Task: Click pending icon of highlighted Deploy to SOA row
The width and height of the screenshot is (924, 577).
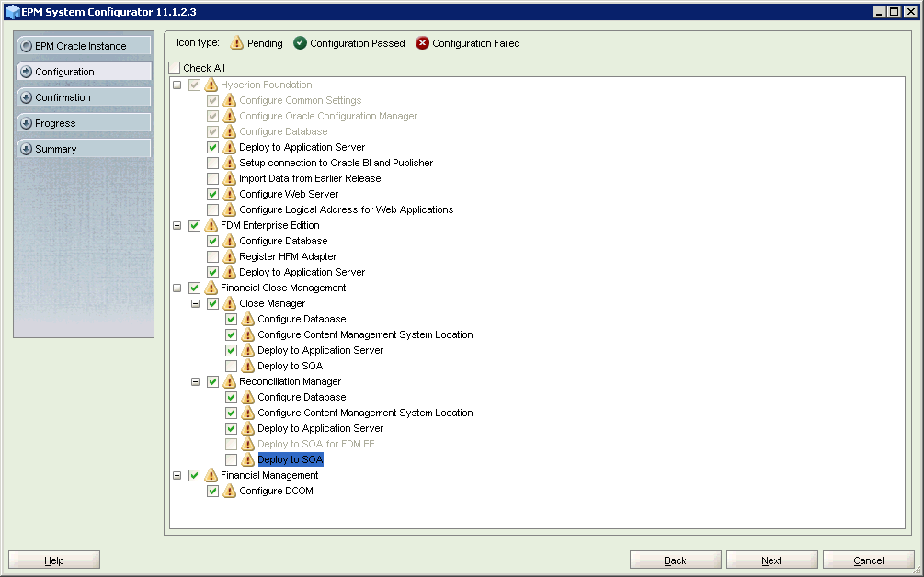Action: click(x=247, y=459)
